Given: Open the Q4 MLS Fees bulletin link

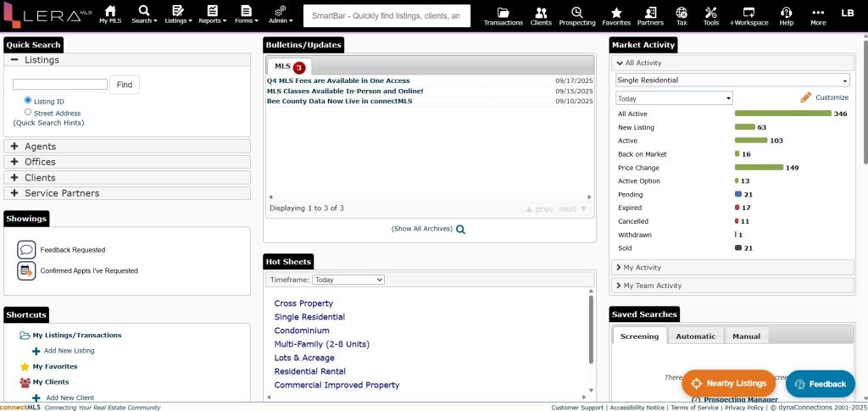Looking at the screenshot, I should point(337,81).
